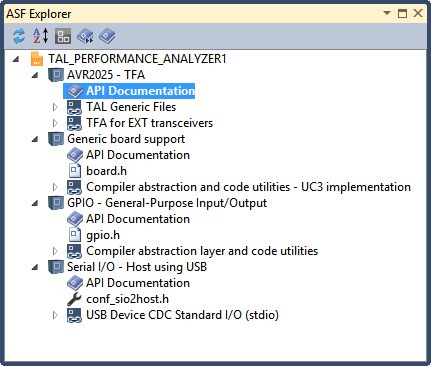Click the book icon beside highlighted API Documentation
Screen dimensions: 431x366
click(x=75, y=91)
